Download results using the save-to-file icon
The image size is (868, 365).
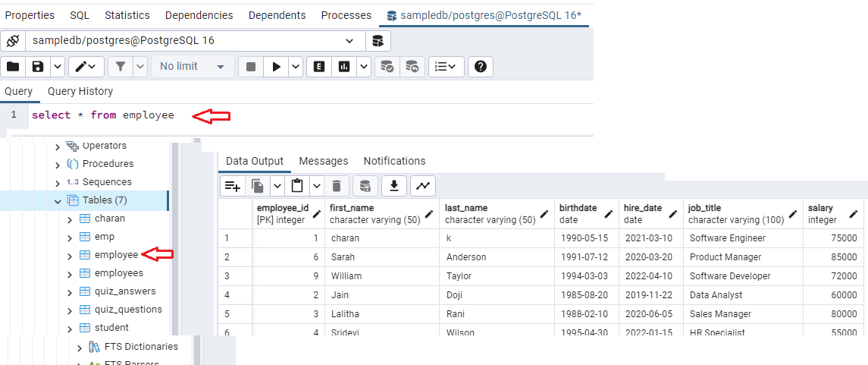pos(394,186)
